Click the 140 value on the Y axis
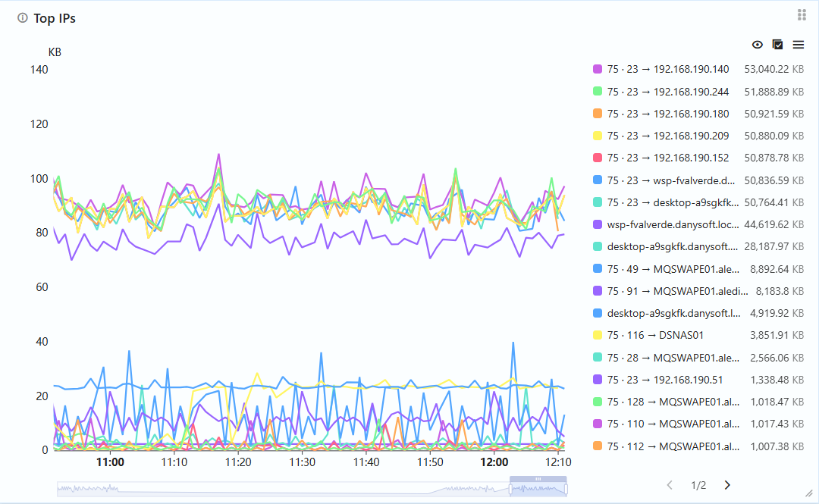The image size is (819, 504). coord(39,70)
